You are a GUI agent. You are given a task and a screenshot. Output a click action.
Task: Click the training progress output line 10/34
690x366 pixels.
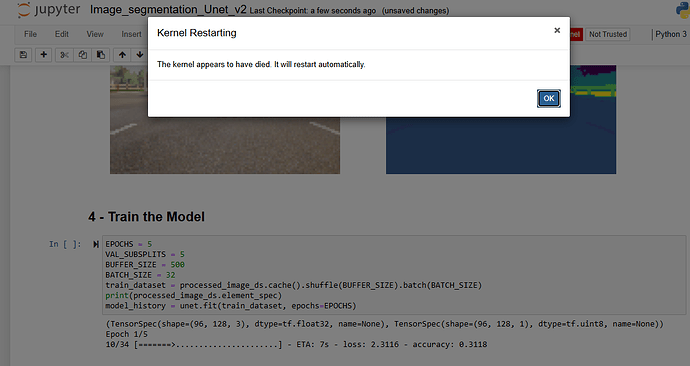[296, 344]
